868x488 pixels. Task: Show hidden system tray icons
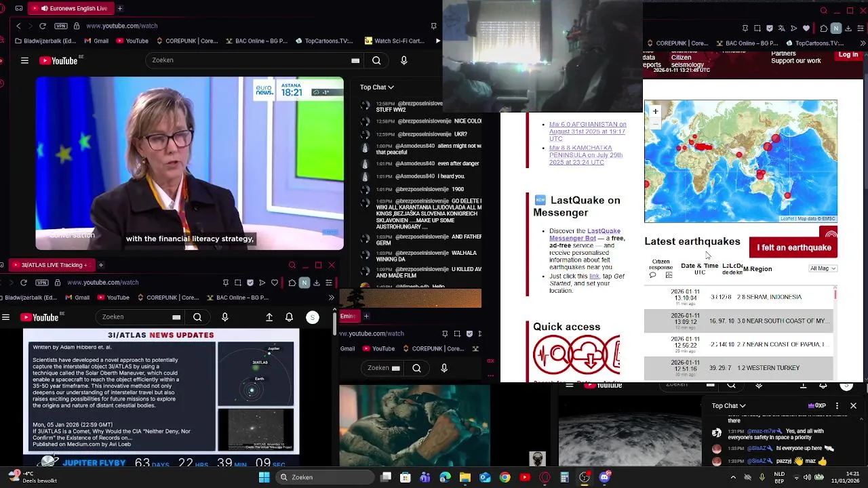coord(733,477)
